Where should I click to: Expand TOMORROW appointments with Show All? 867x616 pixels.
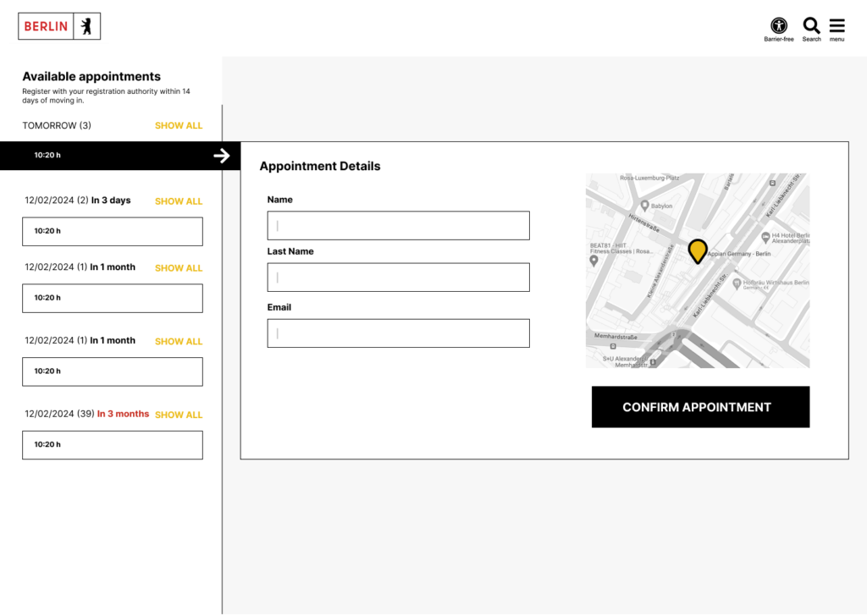[x=179, y=125]
